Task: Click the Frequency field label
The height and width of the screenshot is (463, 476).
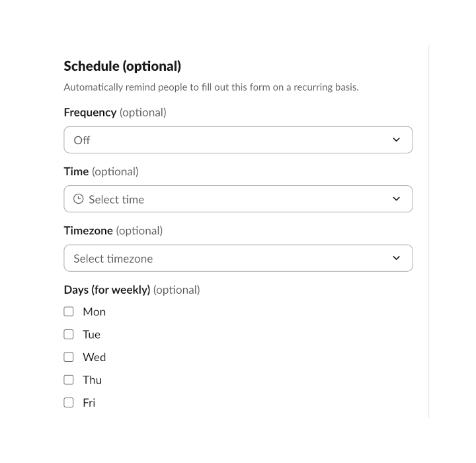Action: 90,112
